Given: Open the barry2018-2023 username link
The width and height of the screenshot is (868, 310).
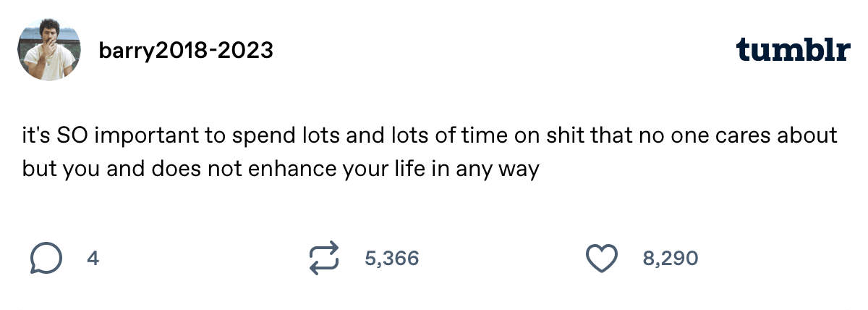Looking at the screenshot, I should tap(186, 50).
